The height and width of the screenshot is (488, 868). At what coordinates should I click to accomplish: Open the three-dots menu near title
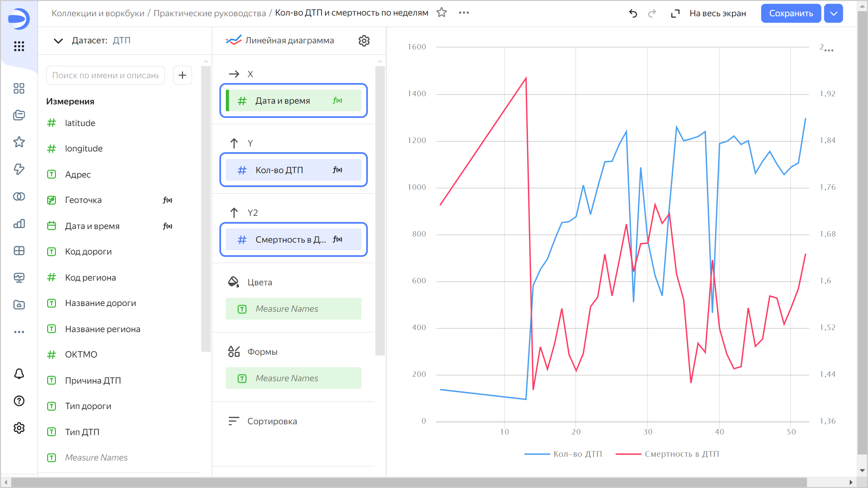(x=463, y=13)
